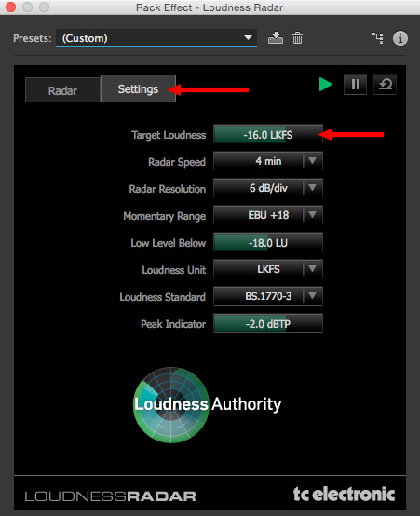Click the Loudness Standard label

pos(163,297)
